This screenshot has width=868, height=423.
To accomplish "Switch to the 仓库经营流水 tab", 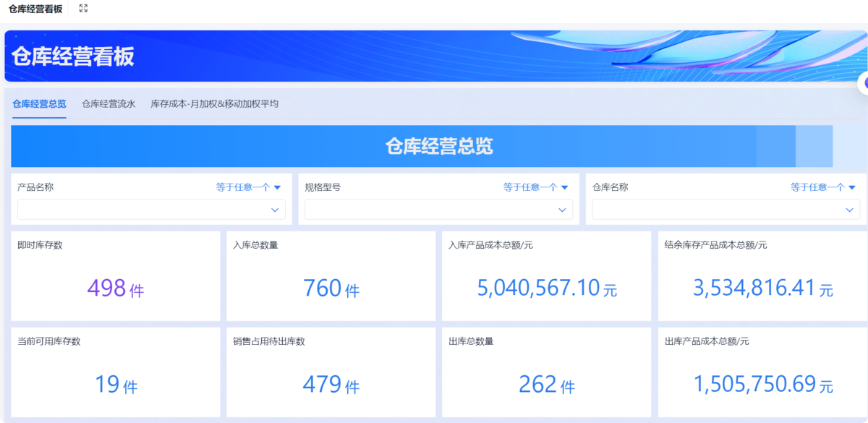I will click(x=107, y=103).
